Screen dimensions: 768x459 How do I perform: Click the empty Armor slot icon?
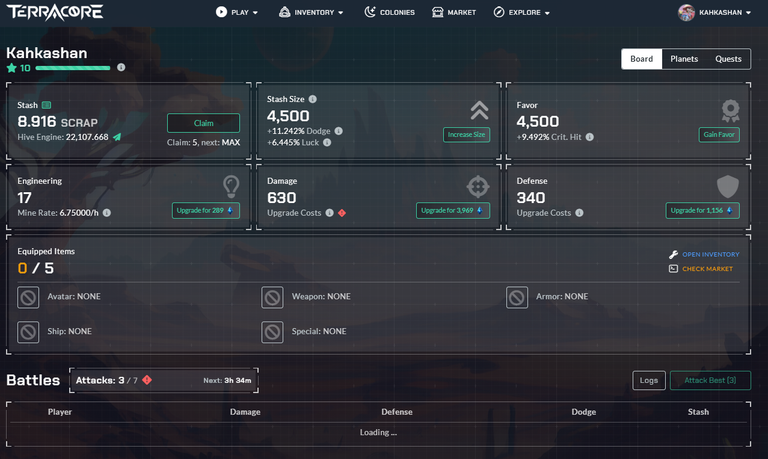(x=517, y=297)
